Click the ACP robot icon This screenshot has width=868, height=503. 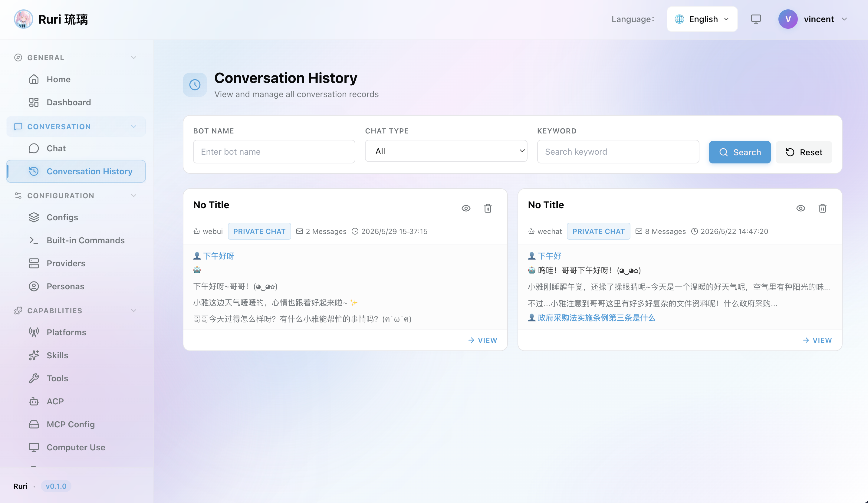(34, 401)
